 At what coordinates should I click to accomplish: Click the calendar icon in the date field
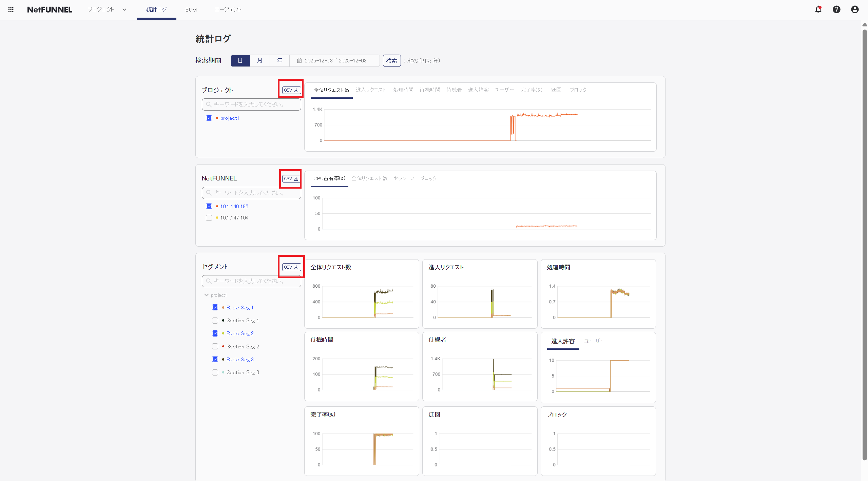pos(299,60)
